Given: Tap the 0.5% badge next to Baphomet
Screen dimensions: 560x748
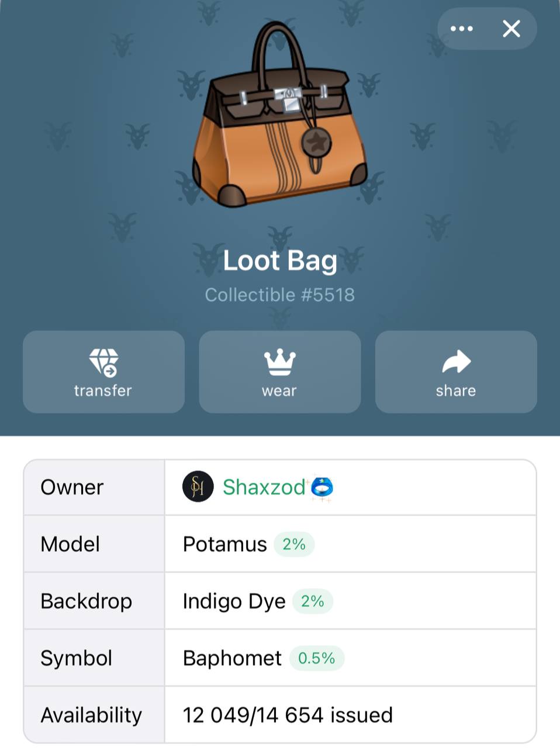Looking at the screenshot, I should coord(317,658).
